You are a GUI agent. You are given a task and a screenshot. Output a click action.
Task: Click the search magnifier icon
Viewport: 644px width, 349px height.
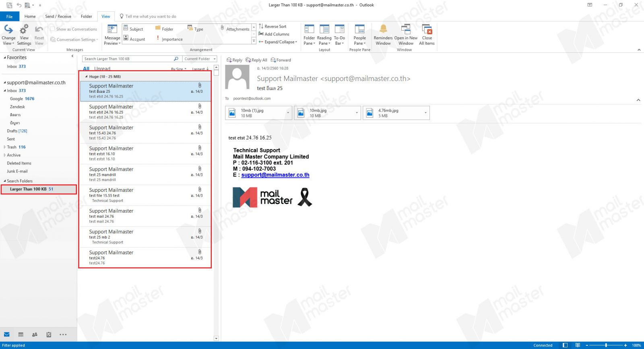(176, 59)
